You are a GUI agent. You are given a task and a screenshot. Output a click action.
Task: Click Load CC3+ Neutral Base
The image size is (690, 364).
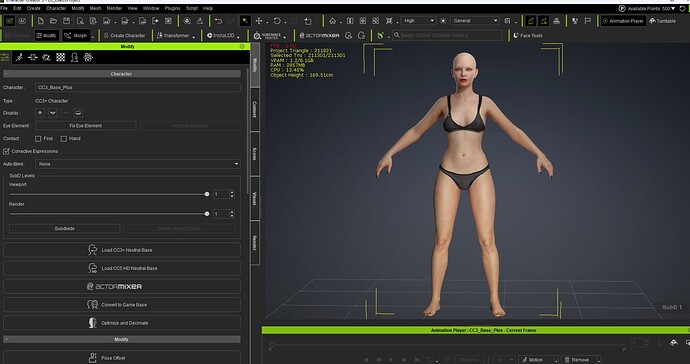(x=122, y=250)
